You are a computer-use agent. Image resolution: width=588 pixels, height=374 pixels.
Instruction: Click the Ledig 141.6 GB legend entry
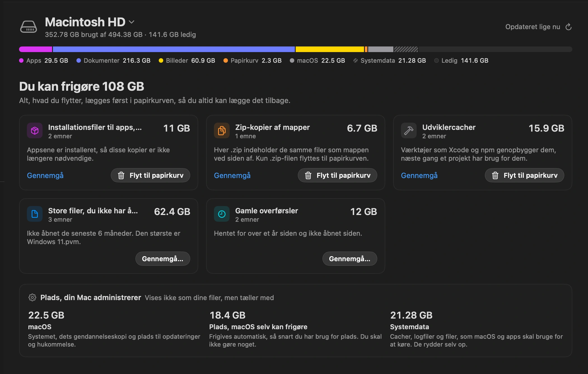461,60
